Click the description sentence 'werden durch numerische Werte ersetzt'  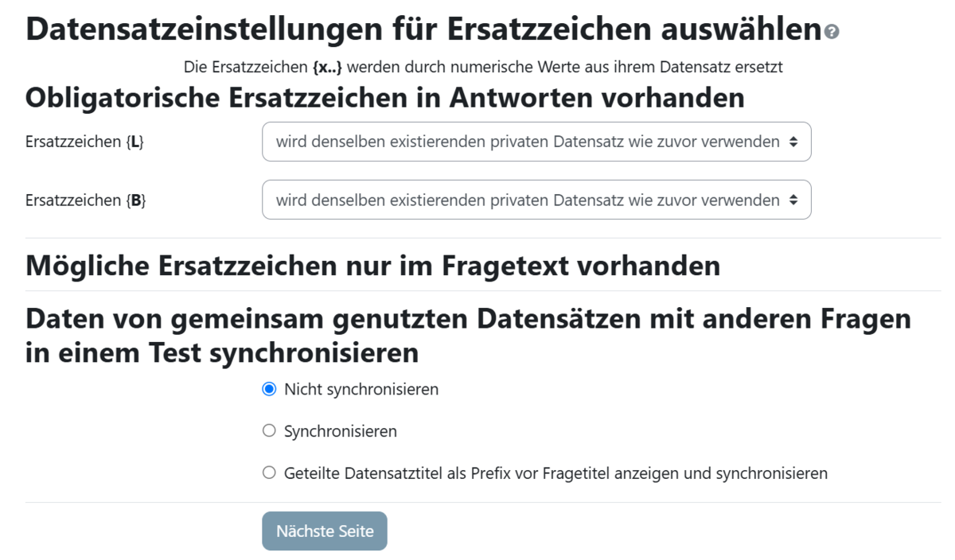pos(565,68)
